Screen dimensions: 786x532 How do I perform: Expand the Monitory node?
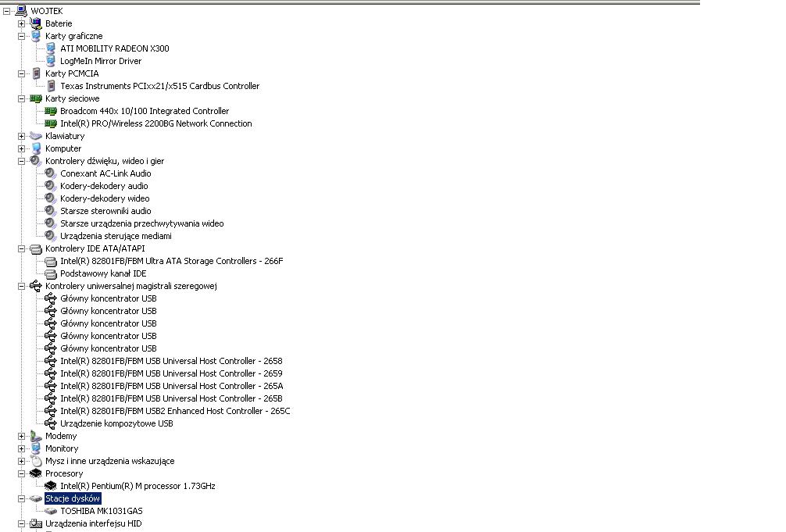point(21,448)
